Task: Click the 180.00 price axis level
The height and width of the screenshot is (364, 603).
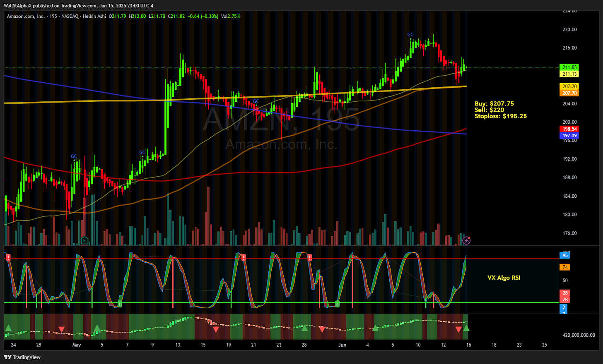Action: click(570, 214)
